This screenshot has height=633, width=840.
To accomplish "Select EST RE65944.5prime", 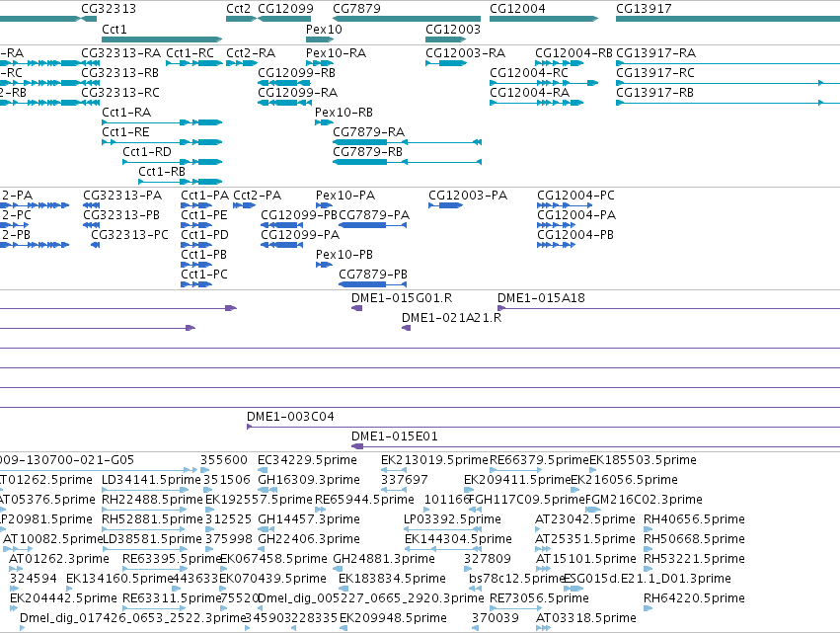I will pos(321,510).
